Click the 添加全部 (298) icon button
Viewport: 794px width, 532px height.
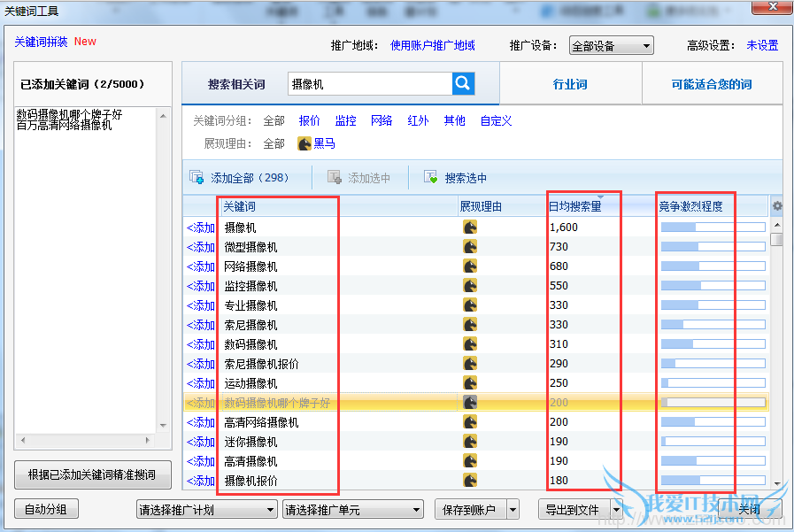197,177
